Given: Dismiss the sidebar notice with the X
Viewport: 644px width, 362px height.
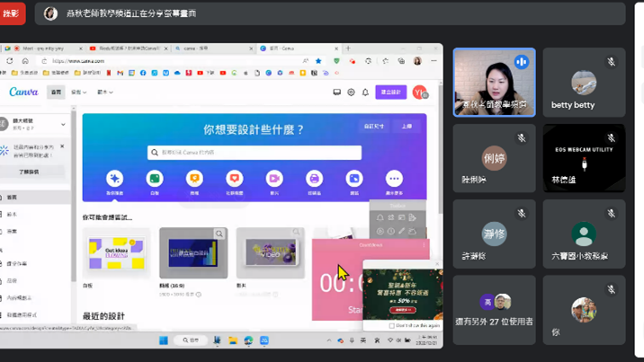Looking at the screenshot, I should [62, 146].
